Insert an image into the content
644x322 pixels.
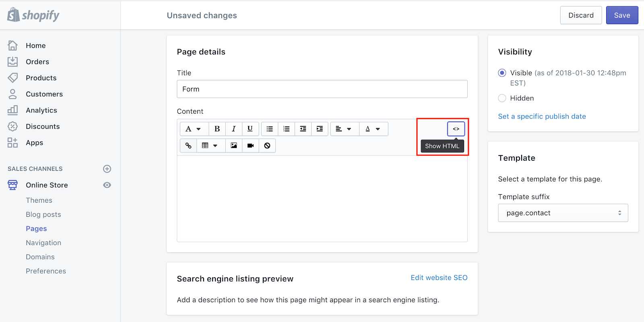pos(234,145)
